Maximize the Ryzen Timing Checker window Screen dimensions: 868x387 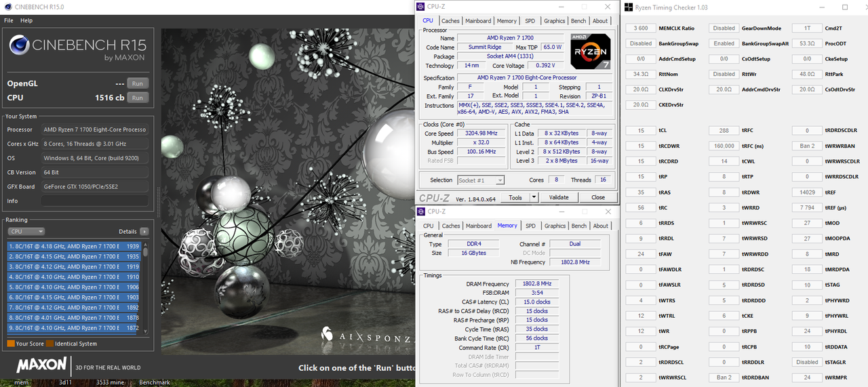845,7
